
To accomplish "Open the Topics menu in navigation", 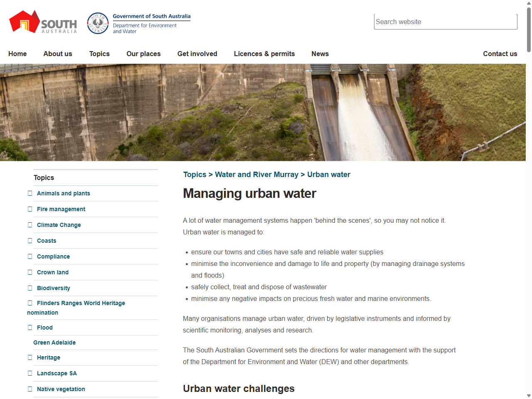I will 99,54.
